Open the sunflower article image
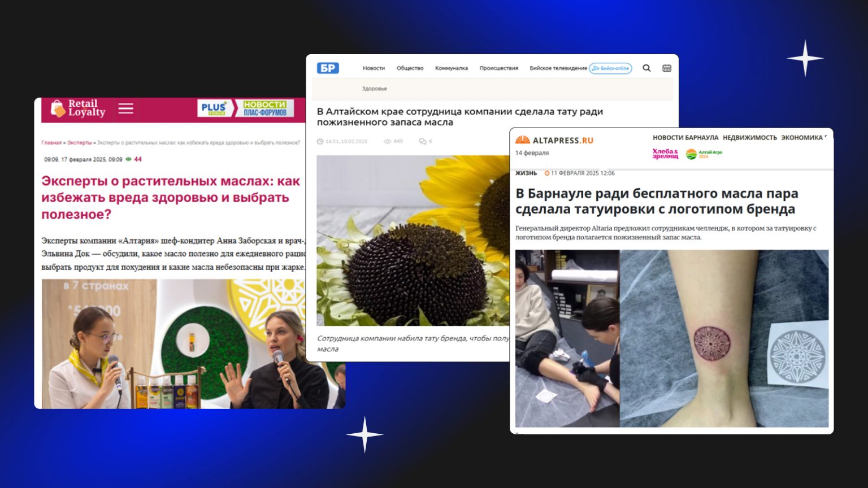Viewport: 868px width, 488px height. [x=413, y=240]
